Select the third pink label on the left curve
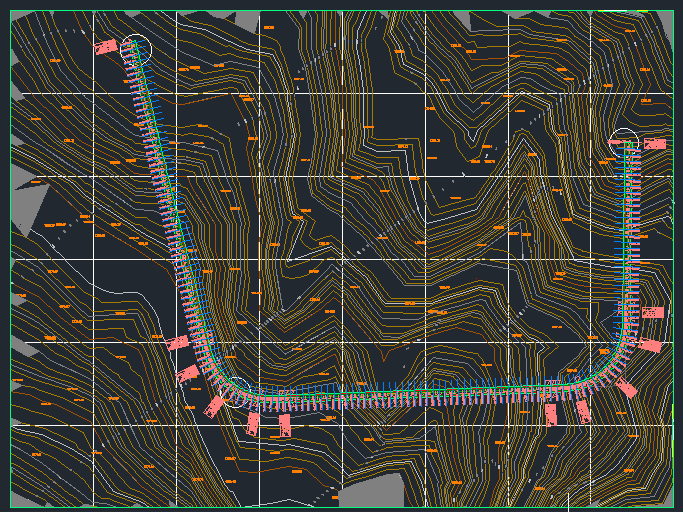683x512 pixels. pos(214,405)
